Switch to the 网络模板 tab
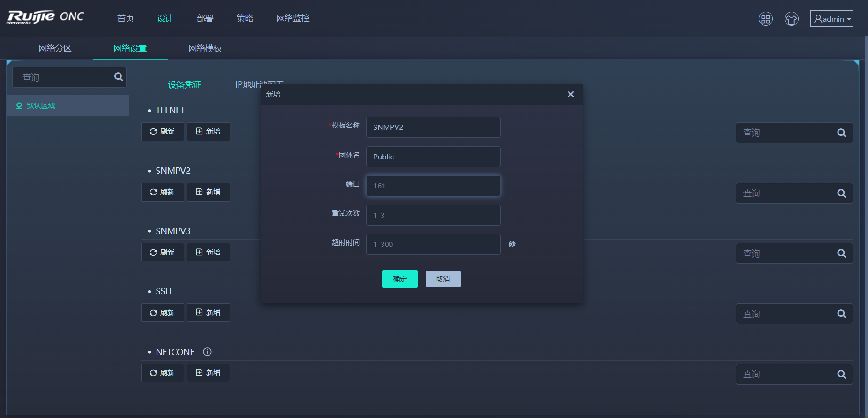The image size is (868, 418). click(205, 48)
